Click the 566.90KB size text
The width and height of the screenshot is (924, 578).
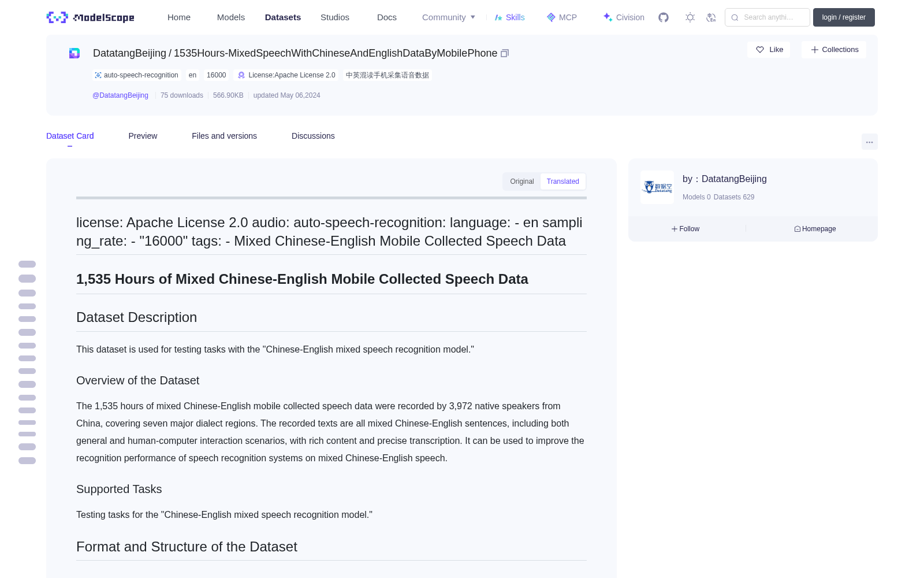click(x=228, y=95)
